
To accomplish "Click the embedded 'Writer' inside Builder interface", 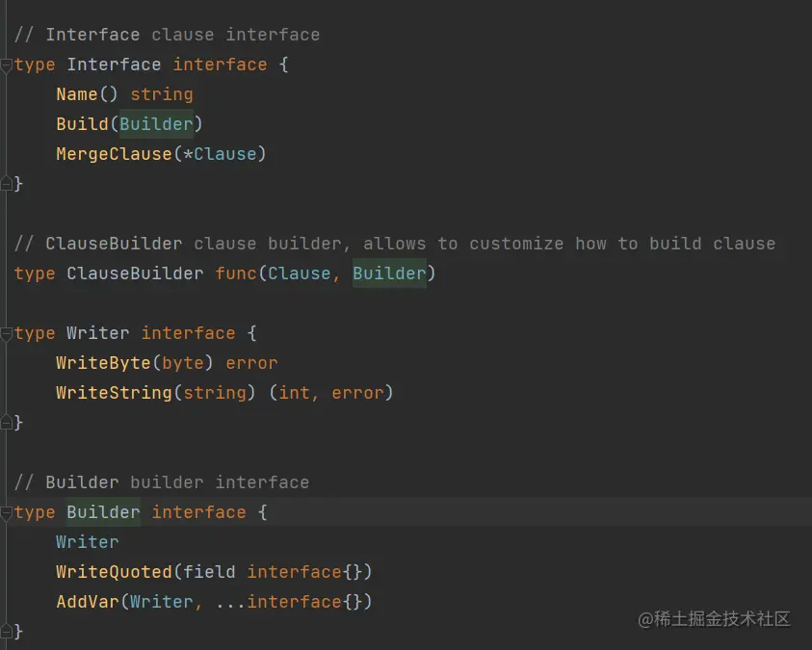I will point(88,542).
